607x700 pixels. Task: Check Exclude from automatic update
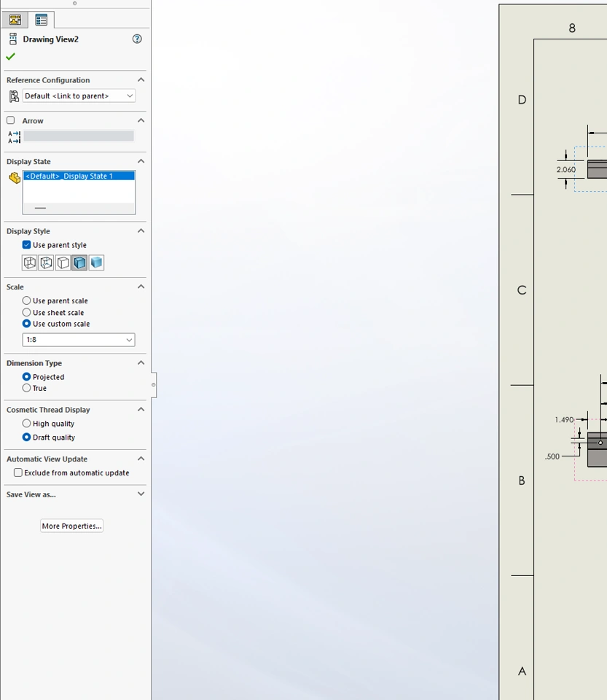[x=18, y=472]
